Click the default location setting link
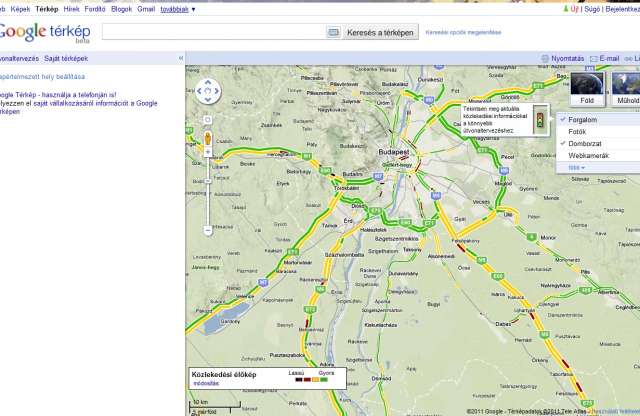Screen dimensions: 640x416 42,76
